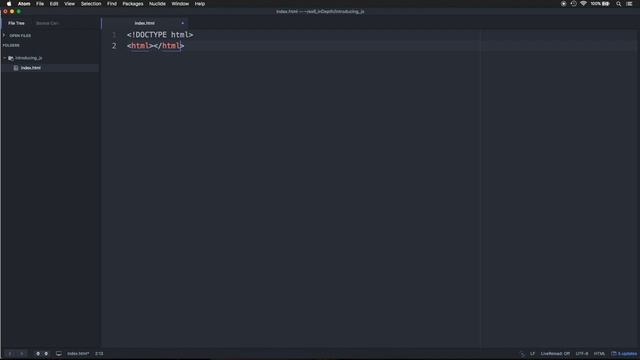Click the monitor icon in status bar
The width and height of the screenshot is (640, 360).
(59, 353)
